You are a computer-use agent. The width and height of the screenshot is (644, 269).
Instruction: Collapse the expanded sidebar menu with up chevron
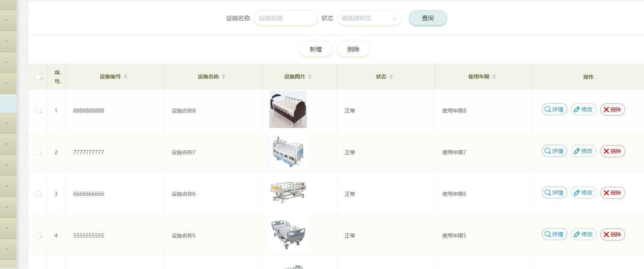pyautogui.click(x=7, y=83)
